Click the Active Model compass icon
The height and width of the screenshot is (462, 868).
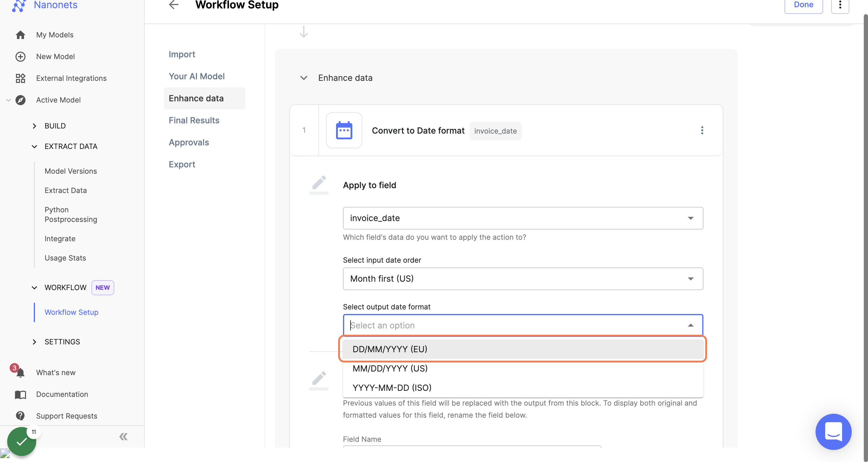click(x=20, y=100)
